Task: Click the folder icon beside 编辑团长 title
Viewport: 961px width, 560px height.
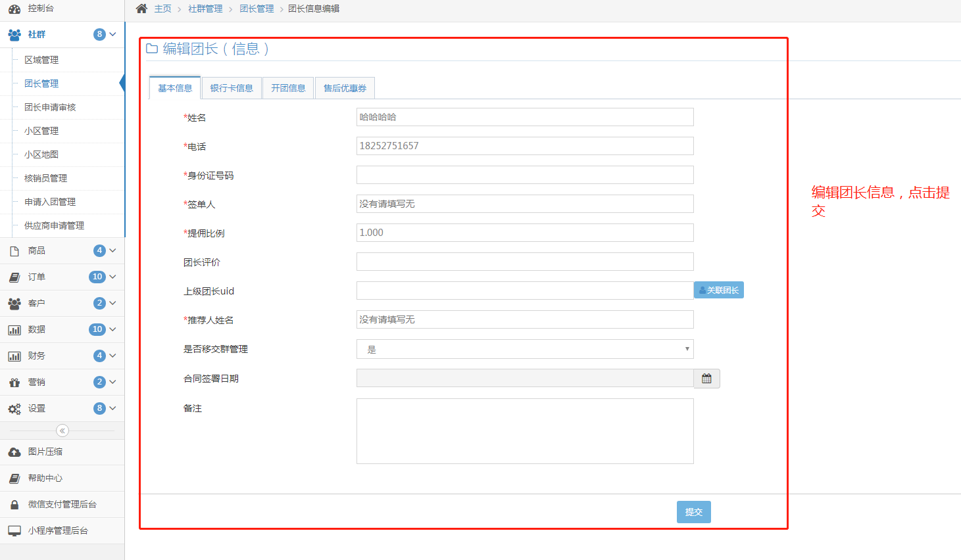Action: (x=152, y=49)
